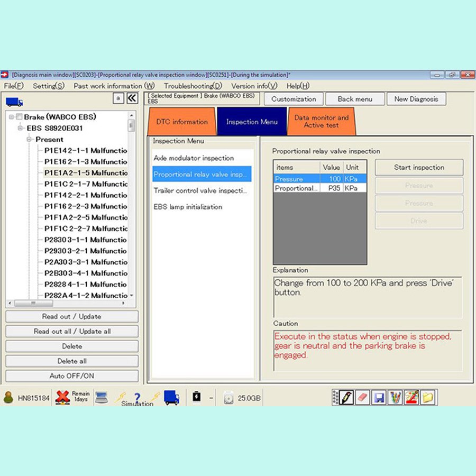476x476 pixels.
Task: Click the Read out all / Update all button
Action: click(72, 332)
